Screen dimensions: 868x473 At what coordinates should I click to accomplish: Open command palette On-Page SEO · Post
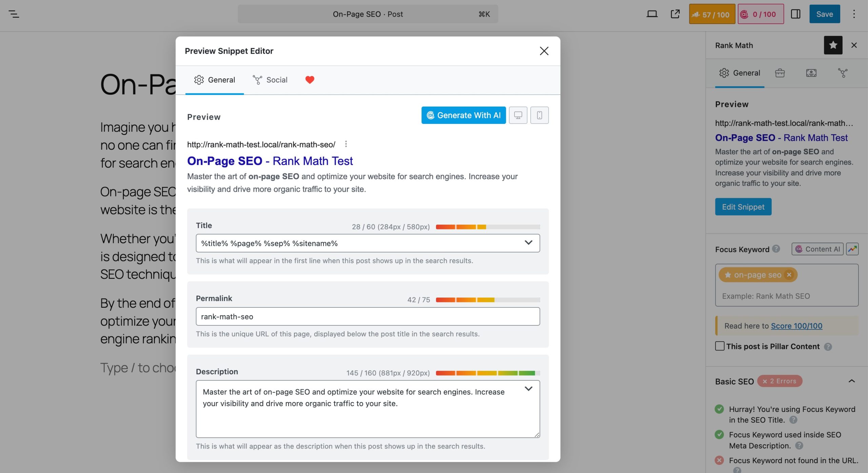click(368, 14)
